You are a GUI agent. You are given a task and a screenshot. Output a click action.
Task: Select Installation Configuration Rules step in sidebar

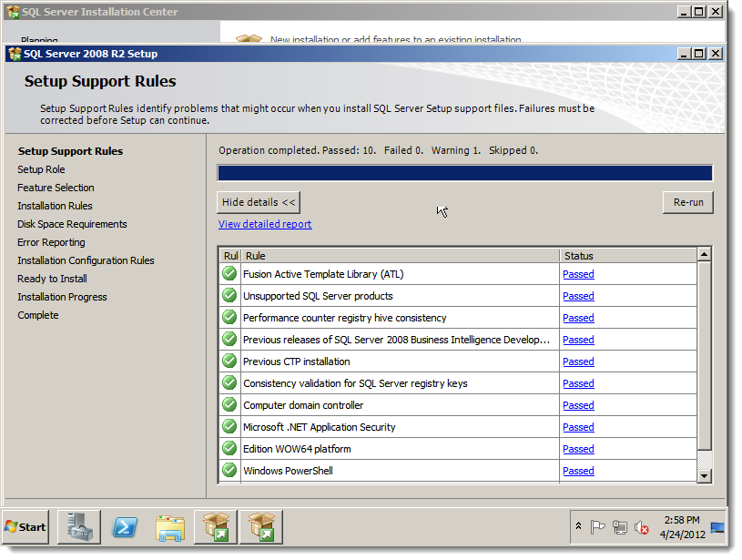coord(86,260)
